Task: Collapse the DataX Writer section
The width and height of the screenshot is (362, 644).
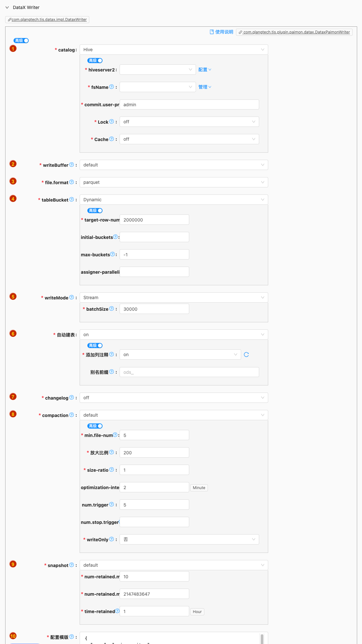Action: (7, 7)
